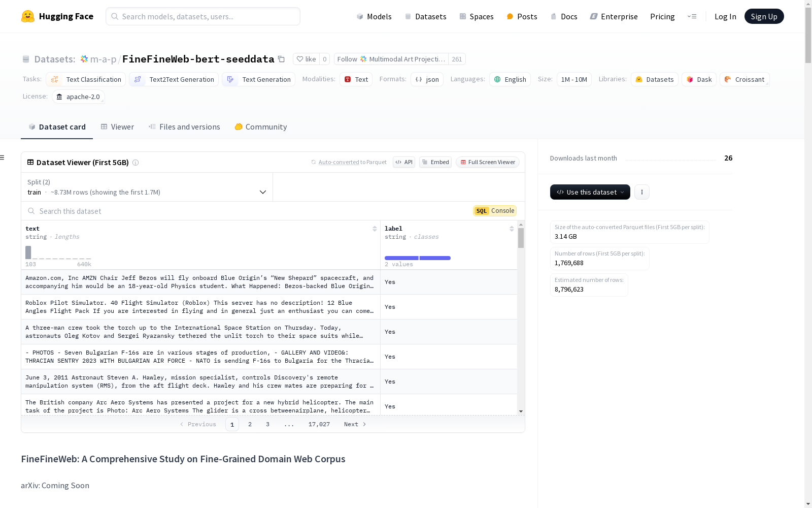Go to the Next page of rows

click(x=355, y=424)
